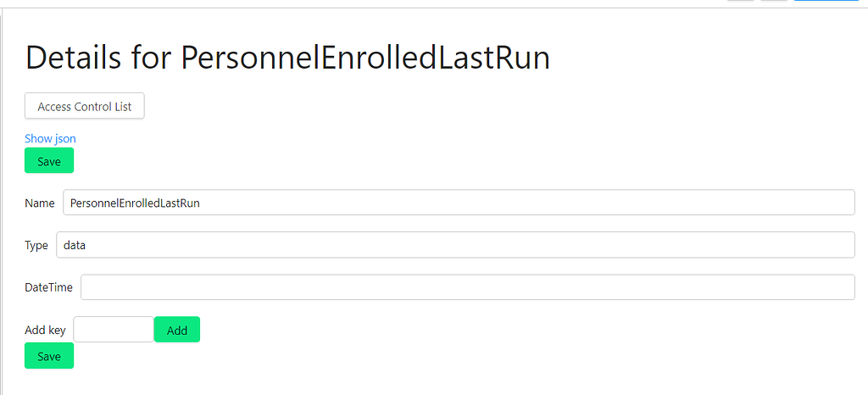This screenshot has width=868, height=395.
Task: Click the word Details in the heading
Action: (73, 57)
